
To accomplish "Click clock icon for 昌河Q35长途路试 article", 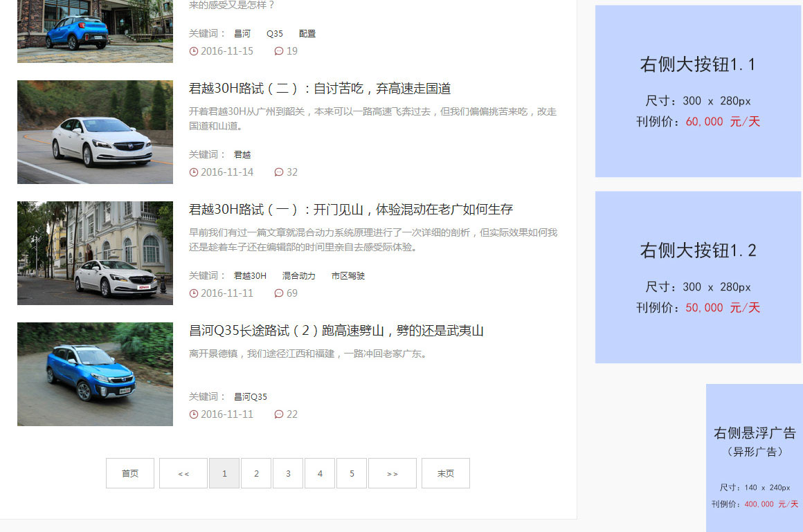I will [x=194, y=415].
